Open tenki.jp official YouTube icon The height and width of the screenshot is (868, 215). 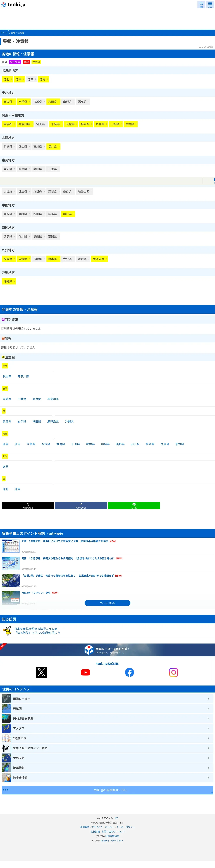85,672
